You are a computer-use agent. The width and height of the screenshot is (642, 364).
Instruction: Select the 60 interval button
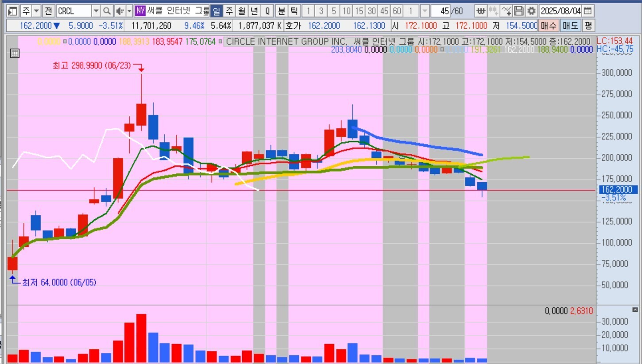click(397, 11)
